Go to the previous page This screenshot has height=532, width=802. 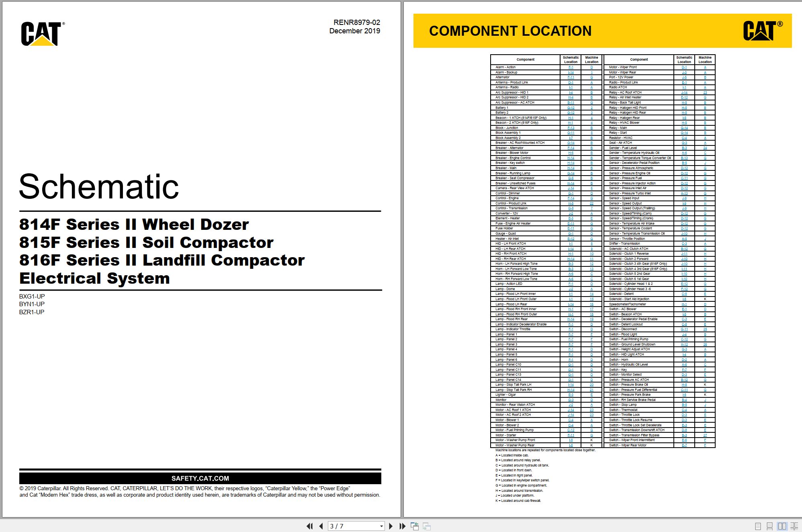coord(321,526)
